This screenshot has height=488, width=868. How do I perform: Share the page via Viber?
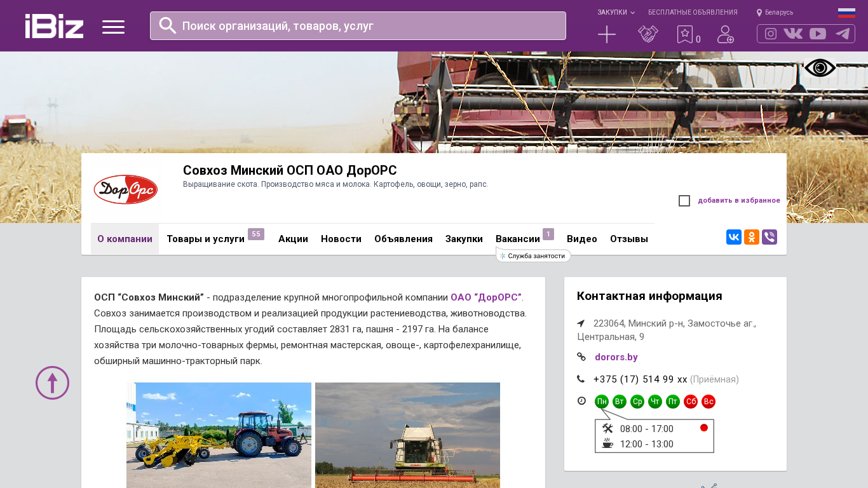pos(770,237)
